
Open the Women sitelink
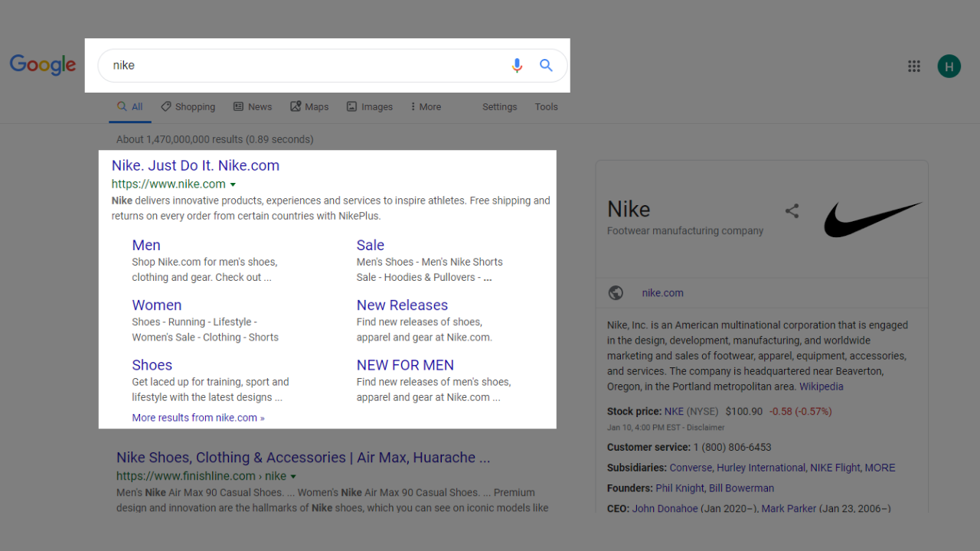[x=157, y=305]
